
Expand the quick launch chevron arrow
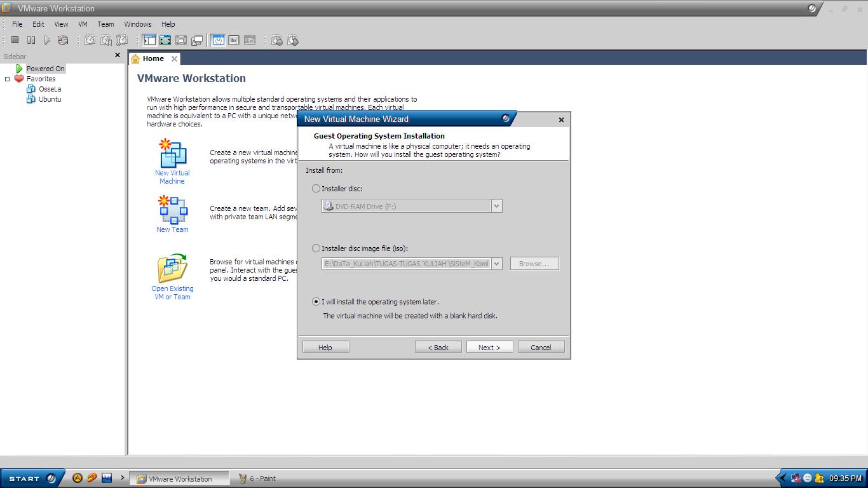tap(123, 478)
